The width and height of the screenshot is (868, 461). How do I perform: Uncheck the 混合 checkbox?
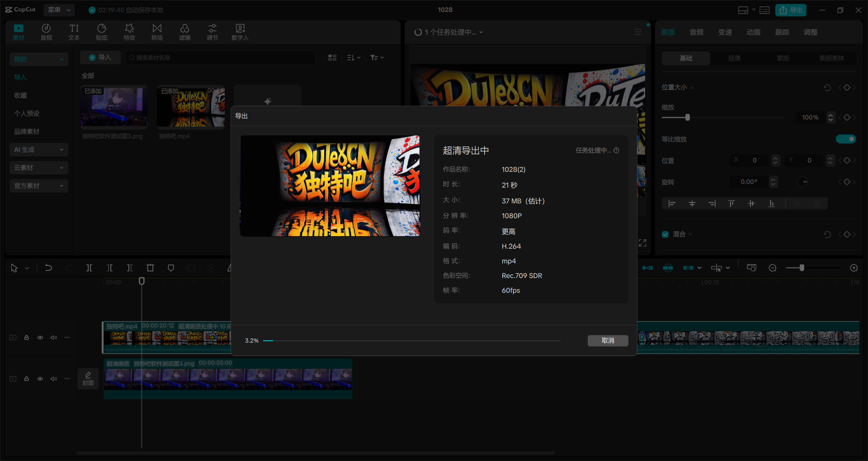[x=665, y=234]
